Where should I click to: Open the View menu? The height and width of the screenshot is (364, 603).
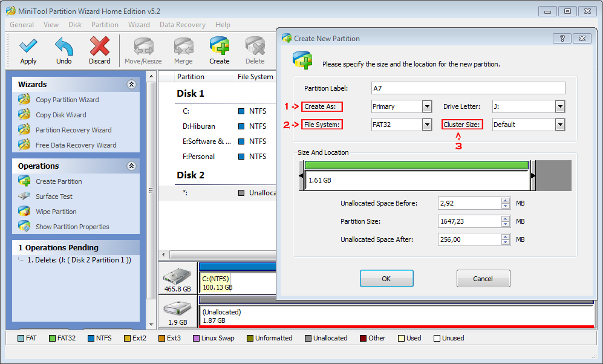click(51, 25)
